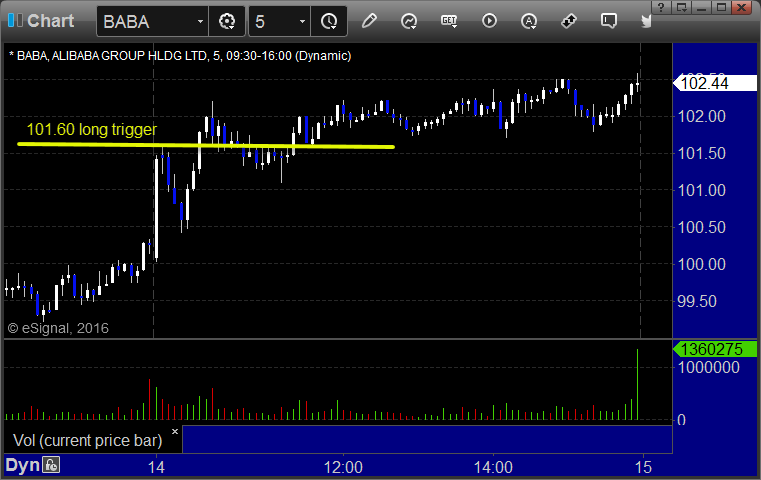Open the symbol dropdown next to BABA
Viewport: 761px width, 480px height.
tap(200, 22)
